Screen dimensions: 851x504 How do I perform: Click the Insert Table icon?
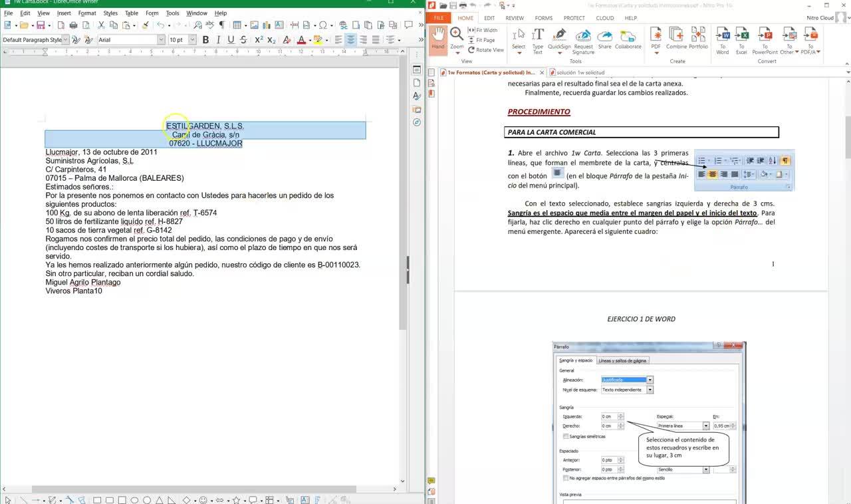pos(237,25)
